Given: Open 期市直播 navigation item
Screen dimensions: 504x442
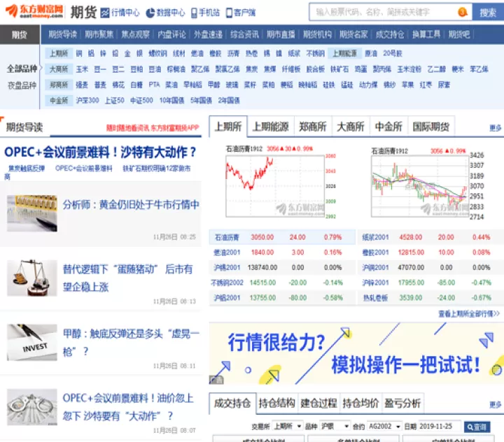Looking at the screenshot, I should (x=281, y=34).
